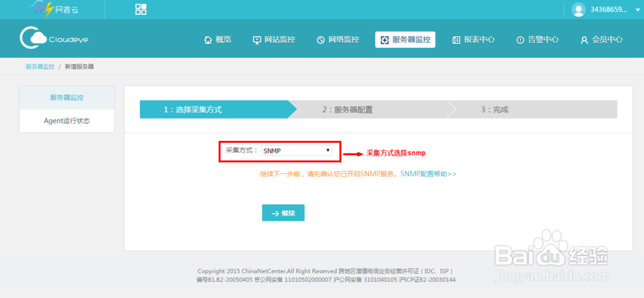Click the 继续 continue button
Image resolution: width=644 pixels, height=298 pixels.
click(283, 213)
